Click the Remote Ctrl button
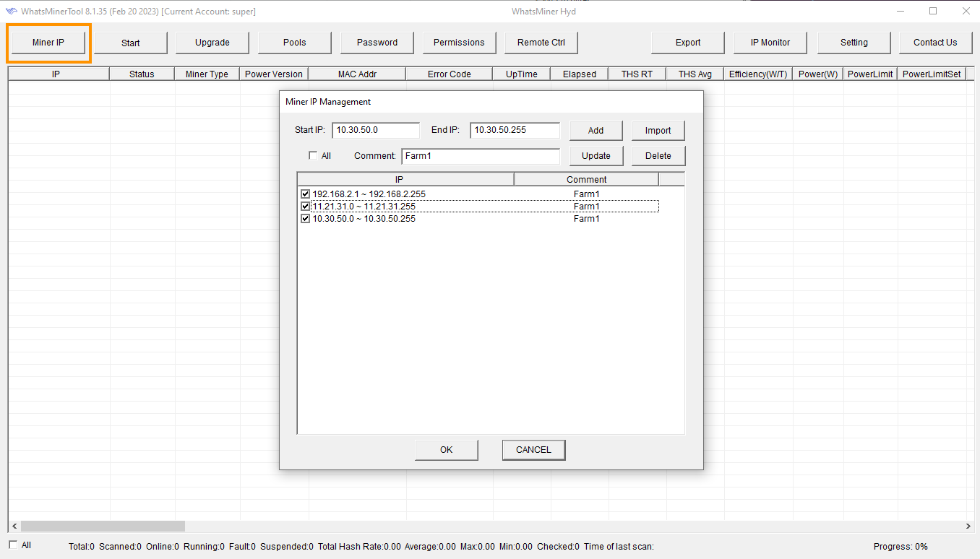Viewport: 980px width, 559px height. (541, 43)
